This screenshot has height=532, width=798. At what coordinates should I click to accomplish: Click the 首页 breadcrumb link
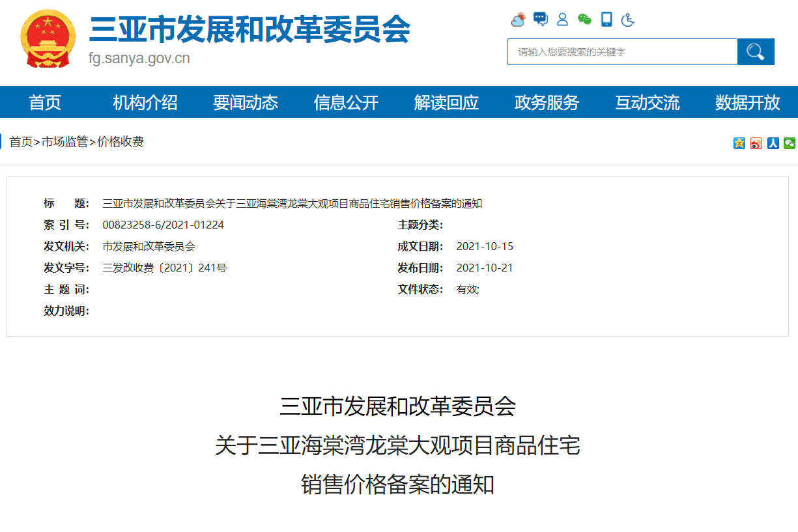coord(21,142)
